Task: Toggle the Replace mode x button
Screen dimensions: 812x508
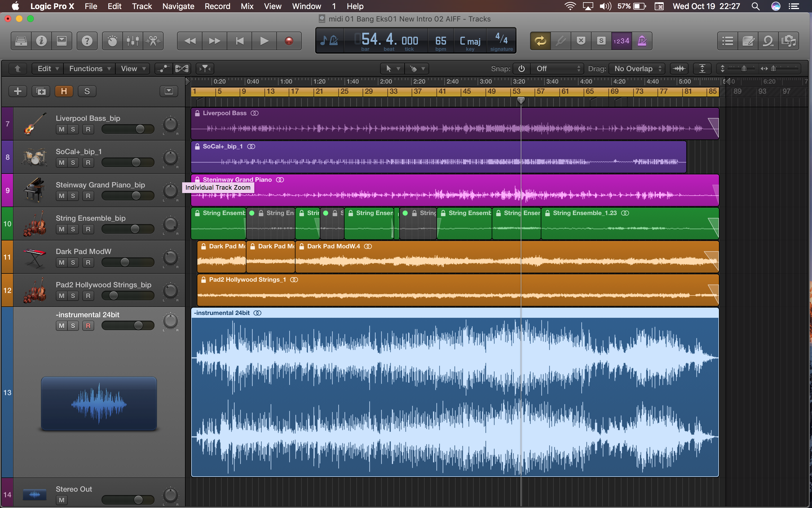Action: [x=581, y=41]
